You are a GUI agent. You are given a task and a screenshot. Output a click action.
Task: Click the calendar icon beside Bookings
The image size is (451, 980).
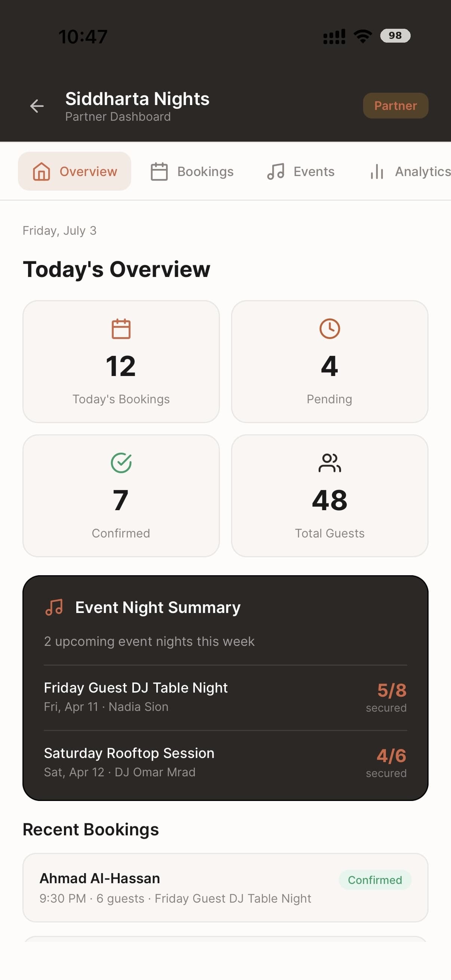click(x=159, y=172)
